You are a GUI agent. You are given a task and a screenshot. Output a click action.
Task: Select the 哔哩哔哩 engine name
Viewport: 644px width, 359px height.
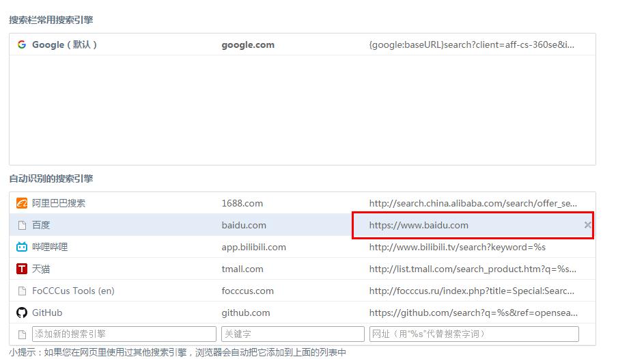point(50,247)
